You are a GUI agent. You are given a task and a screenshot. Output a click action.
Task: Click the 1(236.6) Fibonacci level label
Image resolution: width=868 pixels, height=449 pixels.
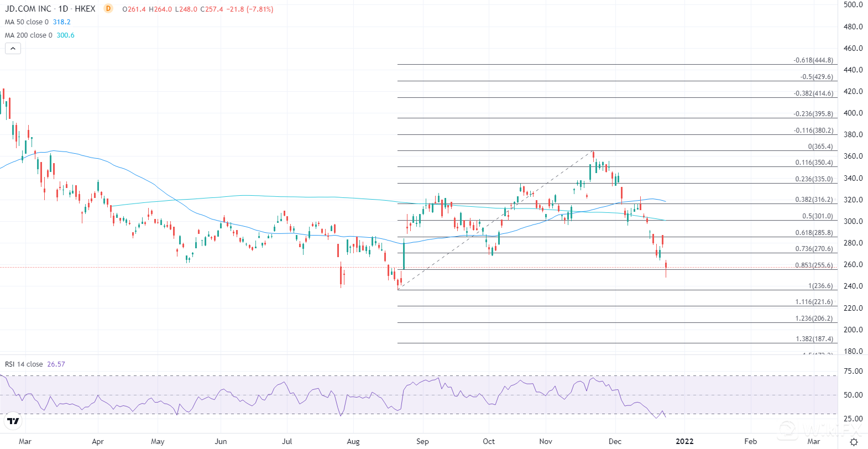pos(820,286)
